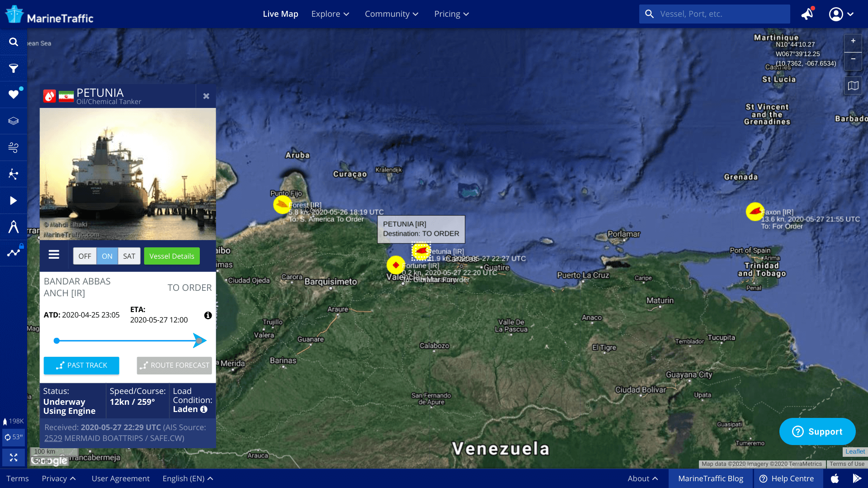Screen dimensions: 868x488
Task: Click the PETUNIA ship photo
Action: tap(127, 174)
